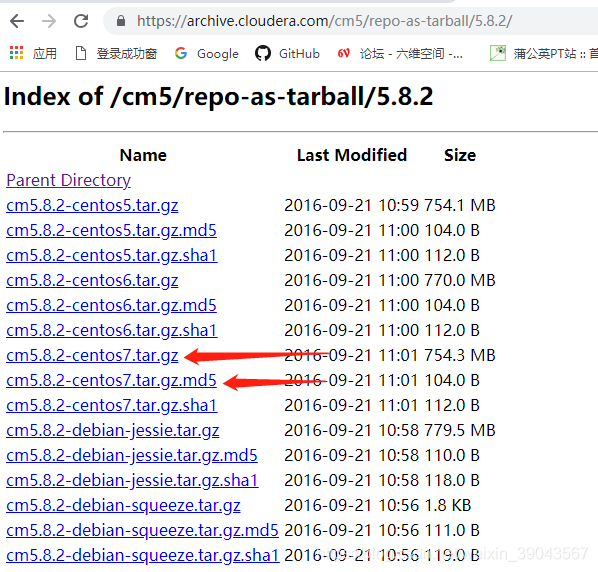Download cm5.8.2-debian-squeeze.tar.gz

pos(124,505)
